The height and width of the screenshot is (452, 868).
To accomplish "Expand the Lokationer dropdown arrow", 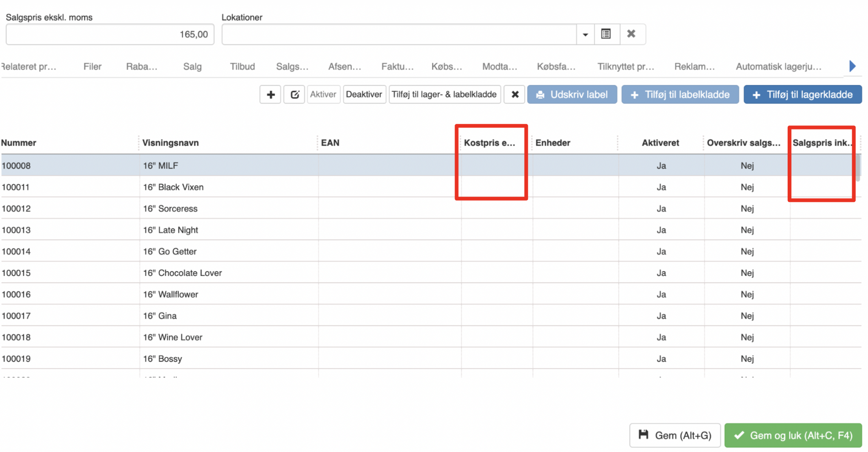I will (585, 34).
